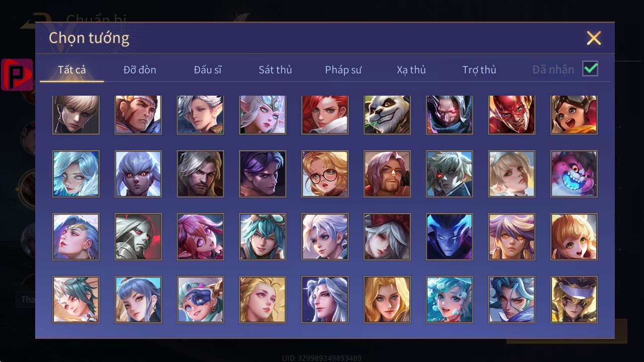Choose the red-masked Flash hero portrait
644x362 pixels.
(x=512, y=114)
